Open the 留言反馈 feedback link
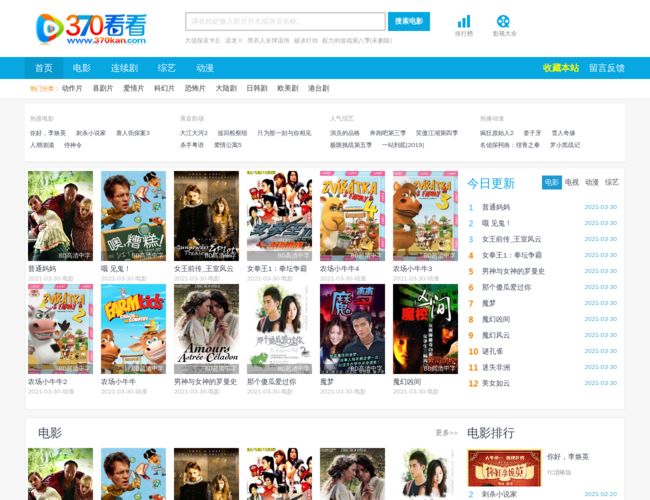The width and height of the screenshot is (650, 500). (606, 68)
